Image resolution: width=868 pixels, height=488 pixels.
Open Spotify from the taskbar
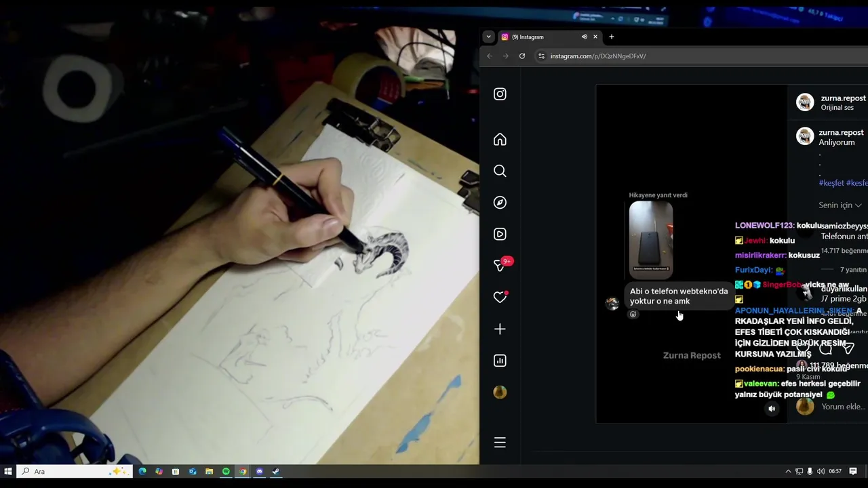(x=226, y=471)
